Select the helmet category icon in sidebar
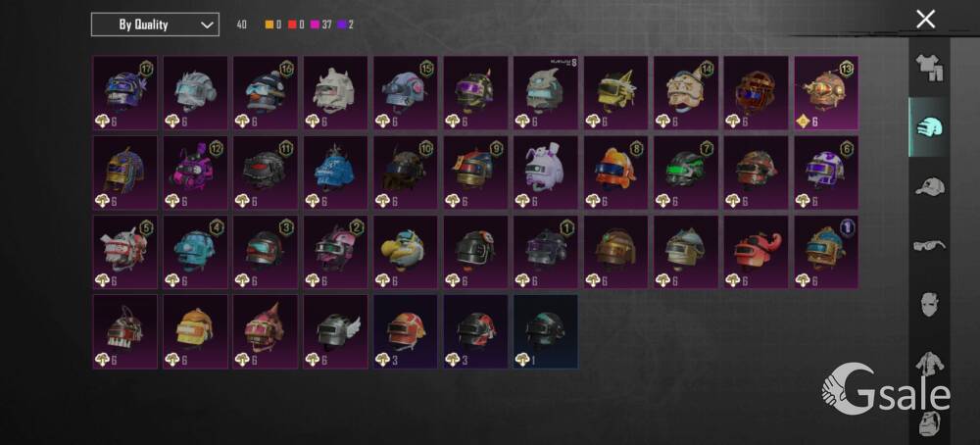 (929, 126)
